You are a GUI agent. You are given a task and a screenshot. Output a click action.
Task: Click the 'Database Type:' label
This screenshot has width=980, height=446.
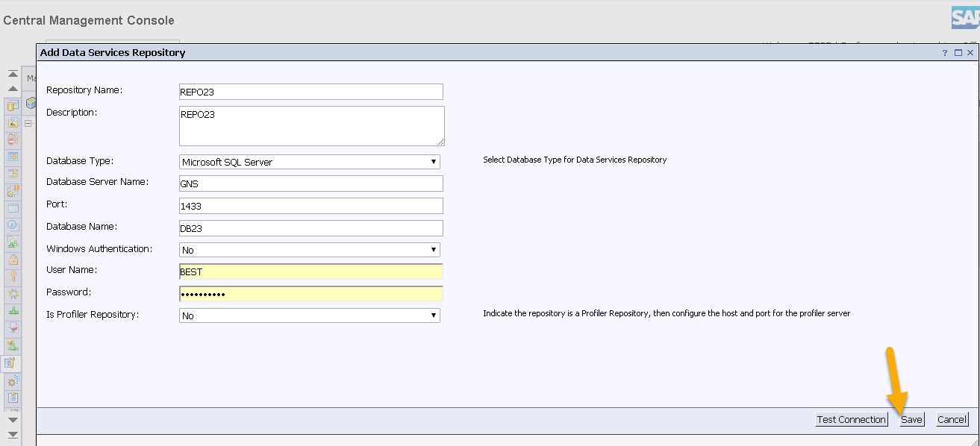tap(80, 160)
